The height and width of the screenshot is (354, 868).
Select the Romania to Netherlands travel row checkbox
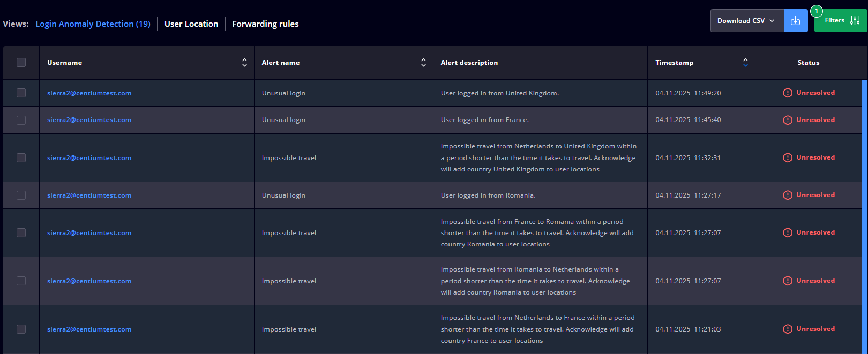pyautogui.click(x=21, y=281)
